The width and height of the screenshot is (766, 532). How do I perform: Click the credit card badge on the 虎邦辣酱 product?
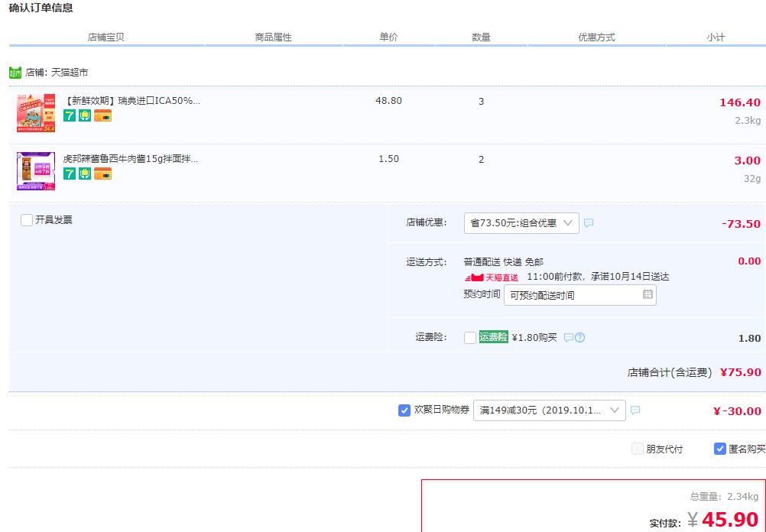pyautogui.click(x=102, y=174)
